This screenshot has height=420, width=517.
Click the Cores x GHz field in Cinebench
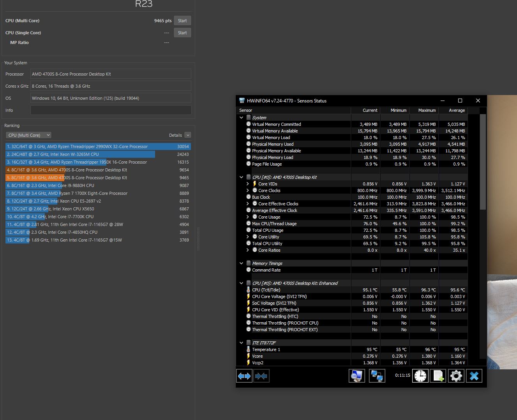[x=111, y=86]
